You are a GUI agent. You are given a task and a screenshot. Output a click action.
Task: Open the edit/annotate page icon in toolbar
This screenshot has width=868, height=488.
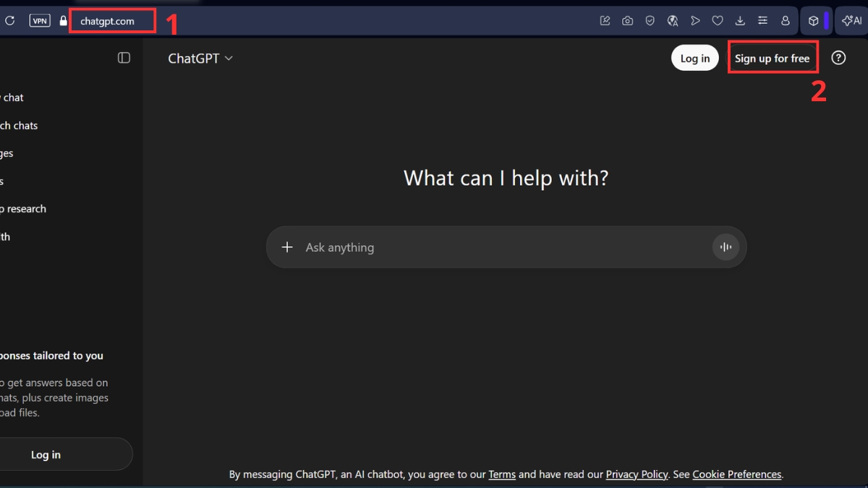(605, 21)
